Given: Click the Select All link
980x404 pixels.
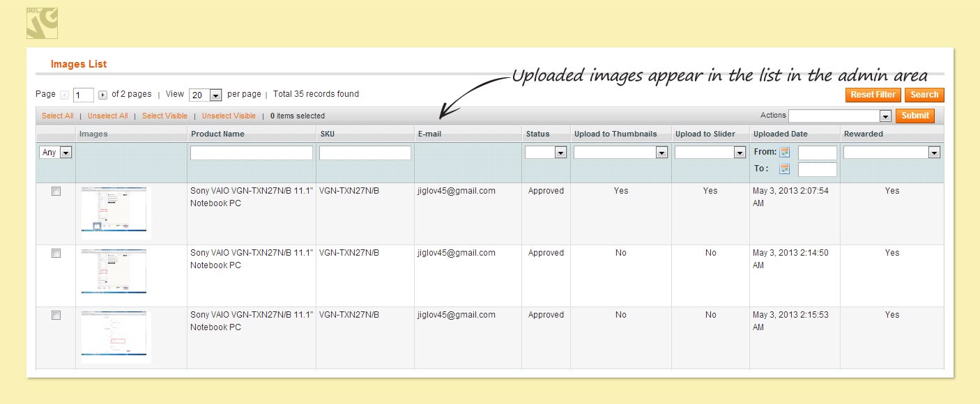Looking at the screenshot, I should coord(57,116).
